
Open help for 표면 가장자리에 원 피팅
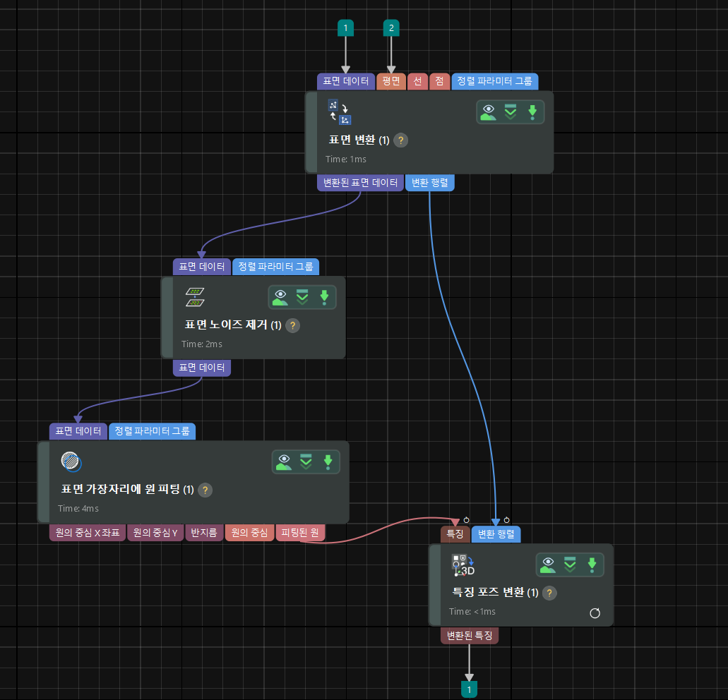click(x=205, y=490)
